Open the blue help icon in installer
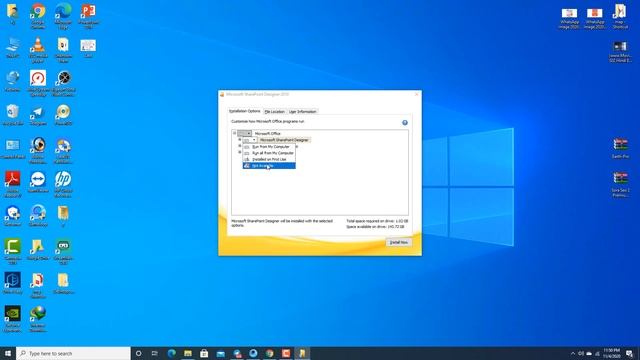The height and width of the screenshot is (360, 640). 404,122
